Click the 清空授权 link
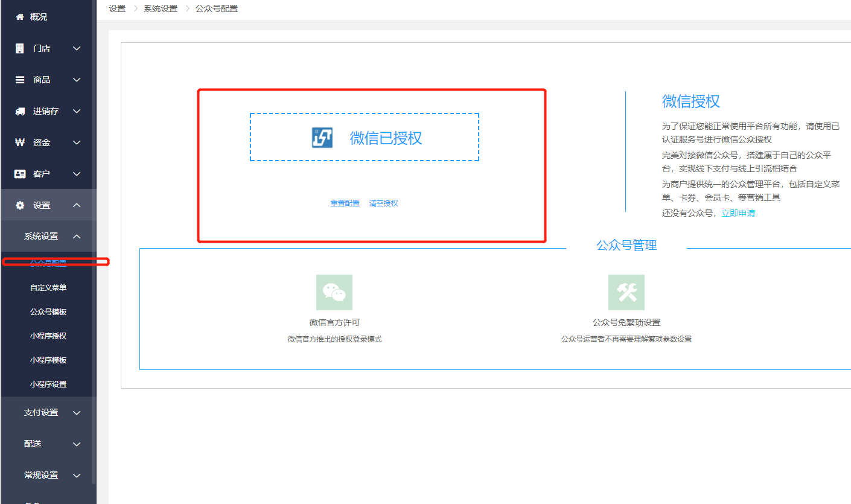The height and width of the screenshot is (504, 851). [383, 203]
